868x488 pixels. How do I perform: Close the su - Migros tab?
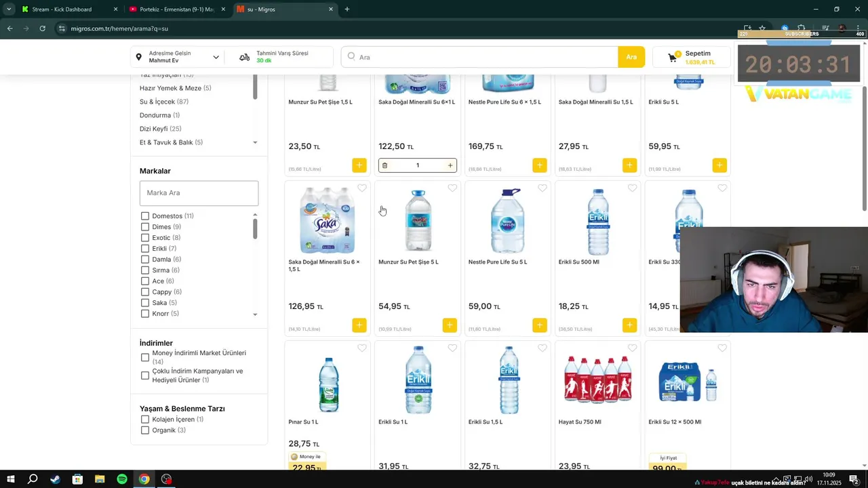331,9
